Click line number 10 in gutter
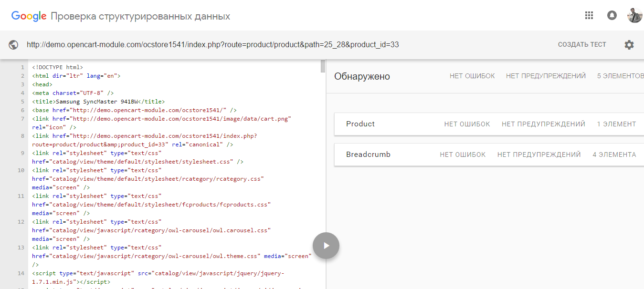 click(x=21, y=170)
